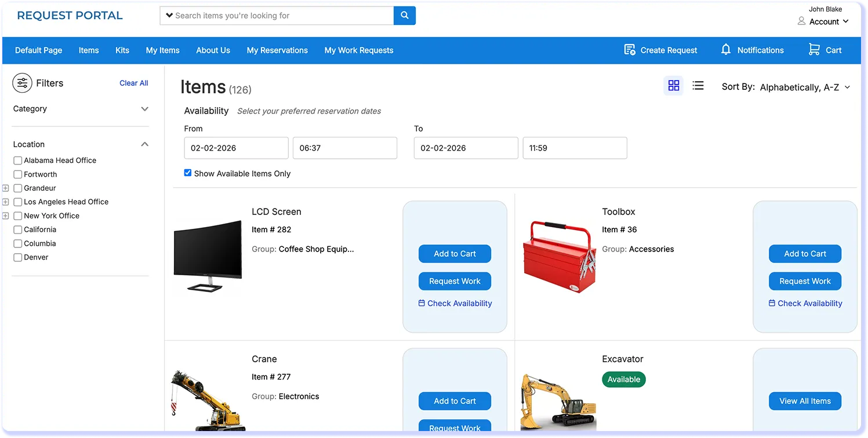Open Notifications bell
This screenshot has width=868, height=438.
point(725,50)
